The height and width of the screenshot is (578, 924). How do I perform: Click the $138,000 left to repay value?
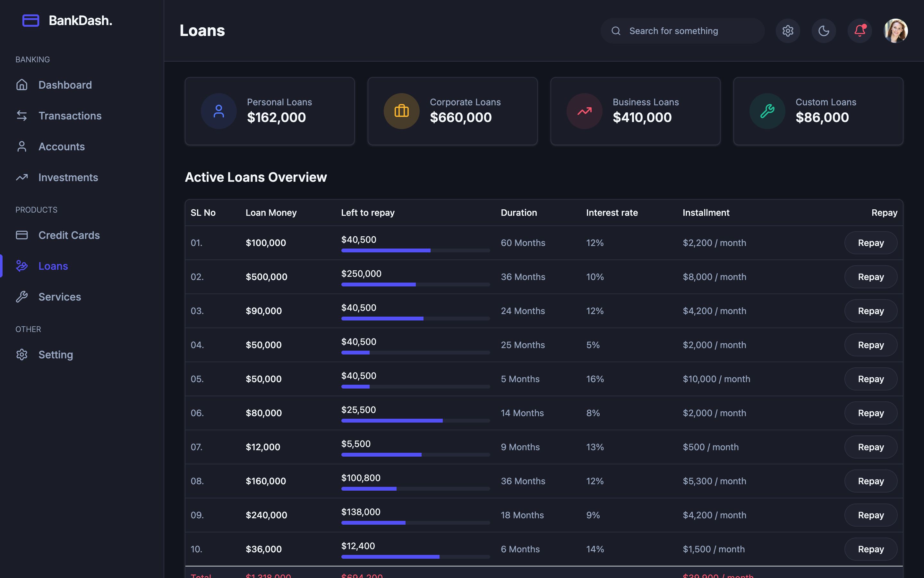(x=360, y=512)
